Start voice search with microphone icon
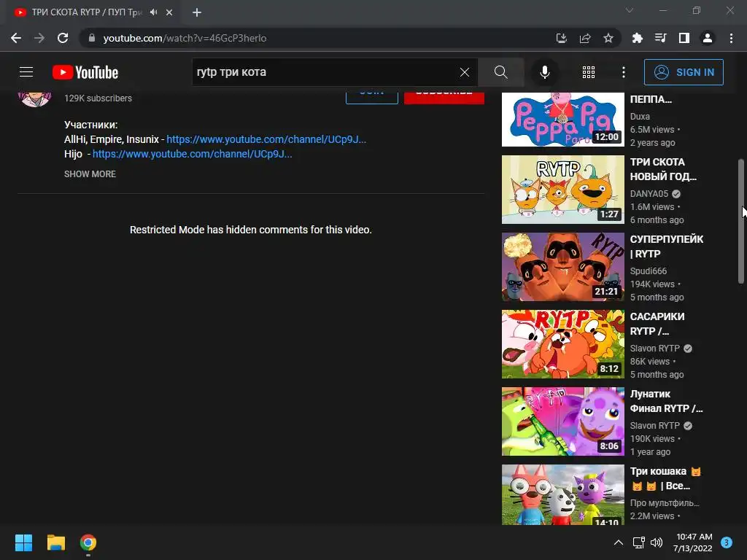Screen dimensions: 747x560 click(x=544, y=72)
